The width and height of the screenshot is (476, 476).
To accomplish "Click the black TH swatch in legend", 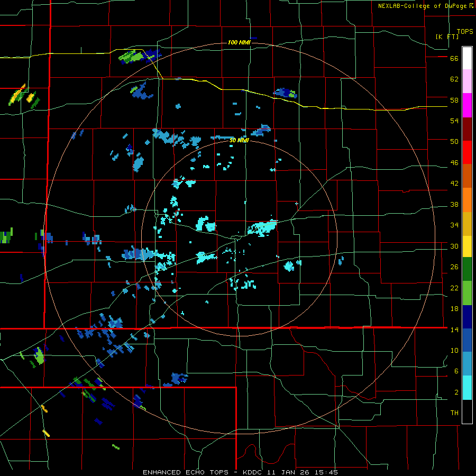I will pos(467,411).
